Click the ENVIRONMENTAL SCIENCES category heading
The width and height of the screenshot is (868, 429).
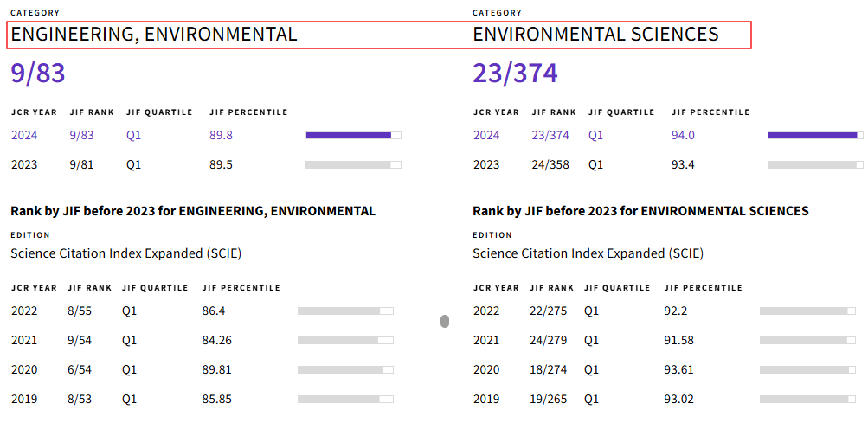click(595, 35)
